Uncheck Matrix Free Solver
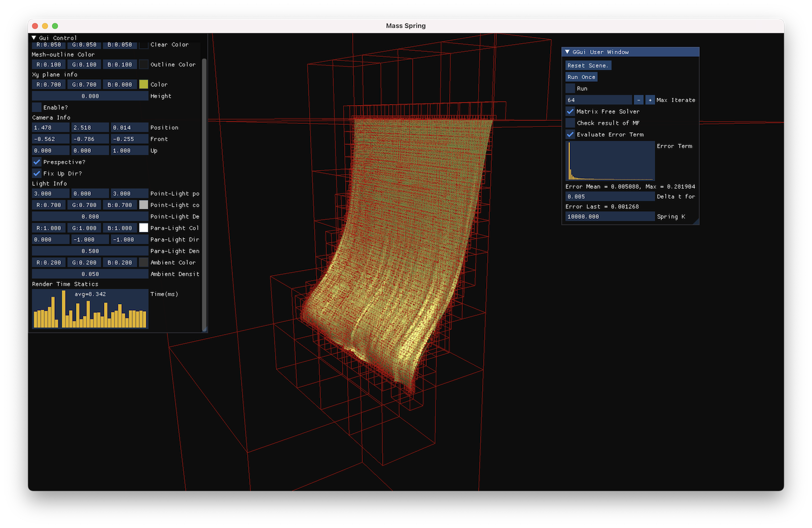 [x=570, y=111]
